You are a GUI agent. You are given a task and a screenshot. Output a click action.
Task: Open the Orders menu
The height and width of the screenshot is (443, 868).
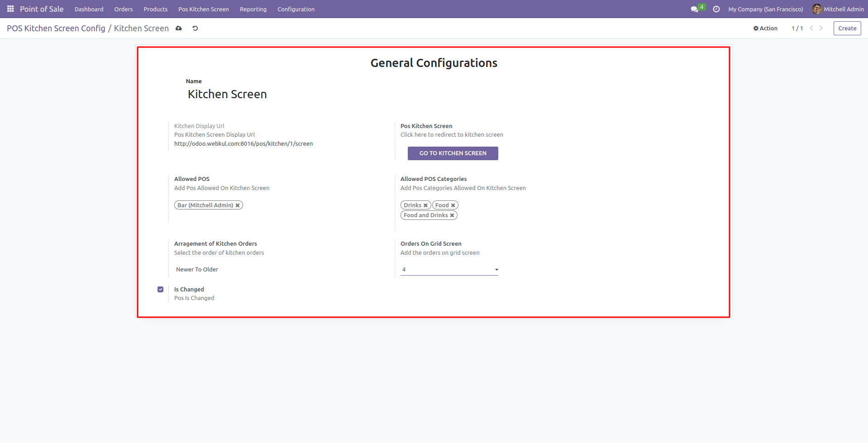point(124,9)
